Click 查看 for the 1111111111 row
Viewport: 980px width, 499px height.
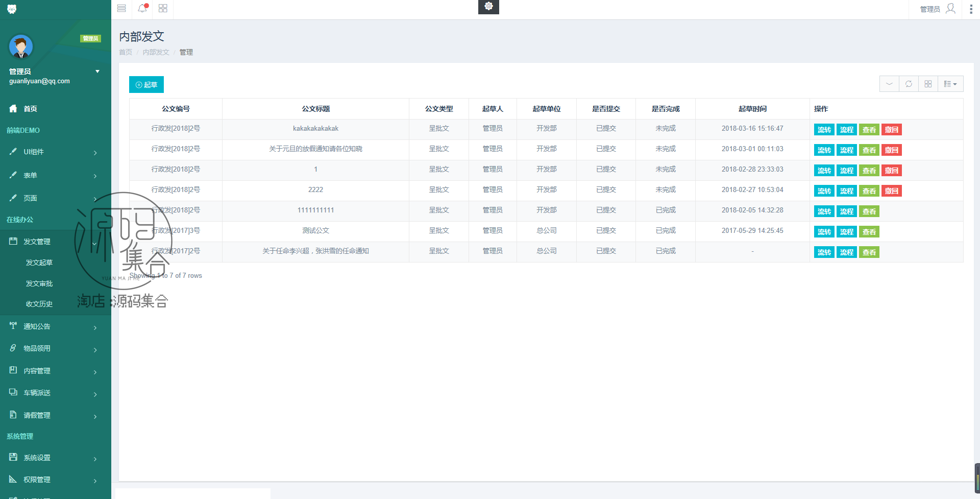(x=869, y=211)
